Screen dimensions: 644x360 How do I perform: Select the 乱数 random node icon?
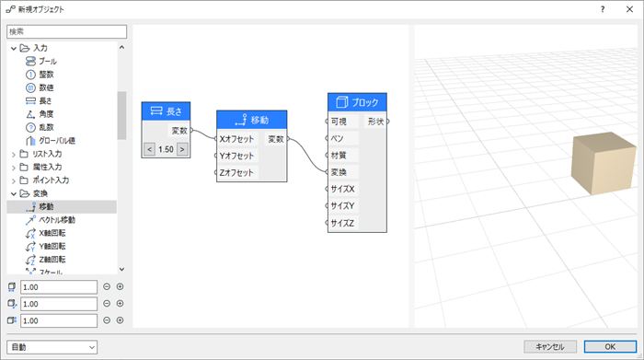click(30, 127)
